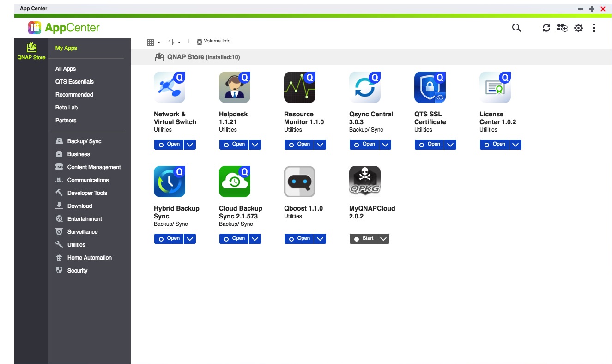The width and height of the screenshot is (612, 364).
Task: Click the License Center app icon
Action: pyautogui.click(x=495, y=87)
